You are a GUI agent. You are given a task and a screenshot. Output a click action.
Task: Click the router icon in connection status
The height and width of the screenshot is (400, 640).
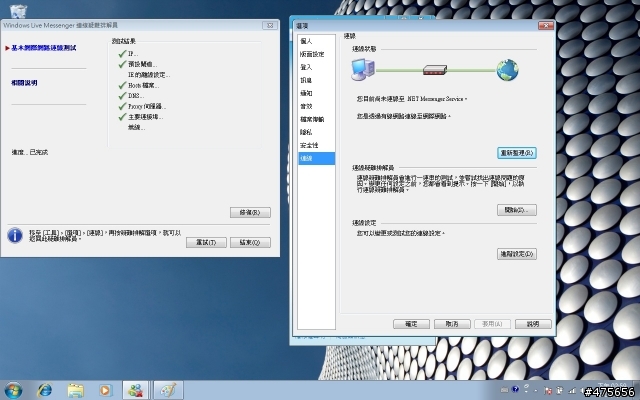coord(435,70)
